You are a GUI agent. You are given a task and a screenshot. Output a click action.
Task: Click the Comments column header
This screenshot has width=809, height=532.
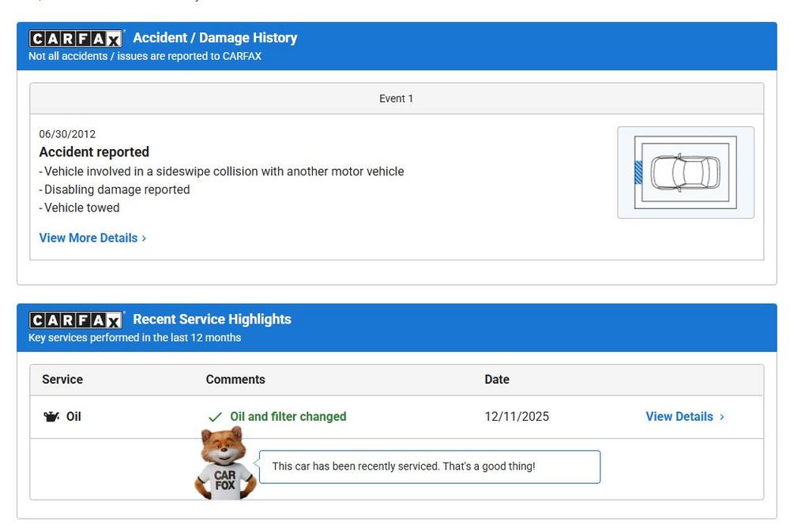click(235, 380)
